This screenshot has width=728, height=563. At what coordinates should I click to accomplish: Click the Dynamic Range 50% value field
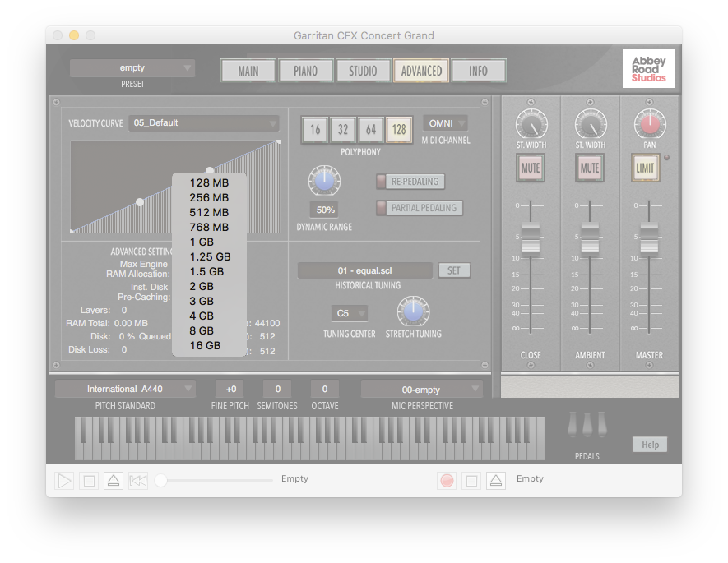coord(325,210)
